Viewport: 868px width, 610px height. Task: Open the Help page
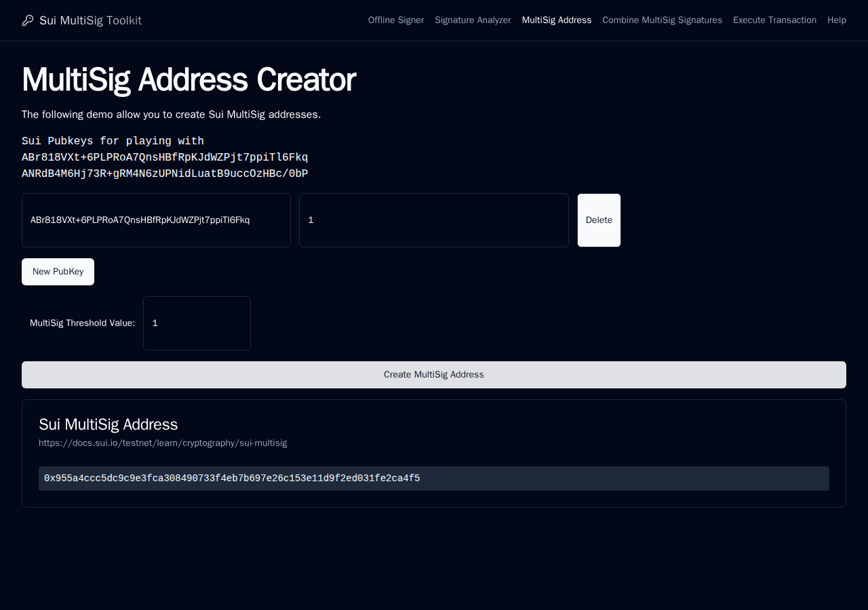(x=837, y=20)
